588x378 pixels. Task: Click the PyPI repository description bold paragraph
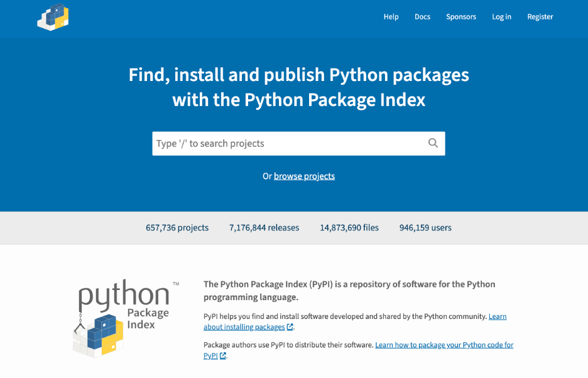point(349,291)
